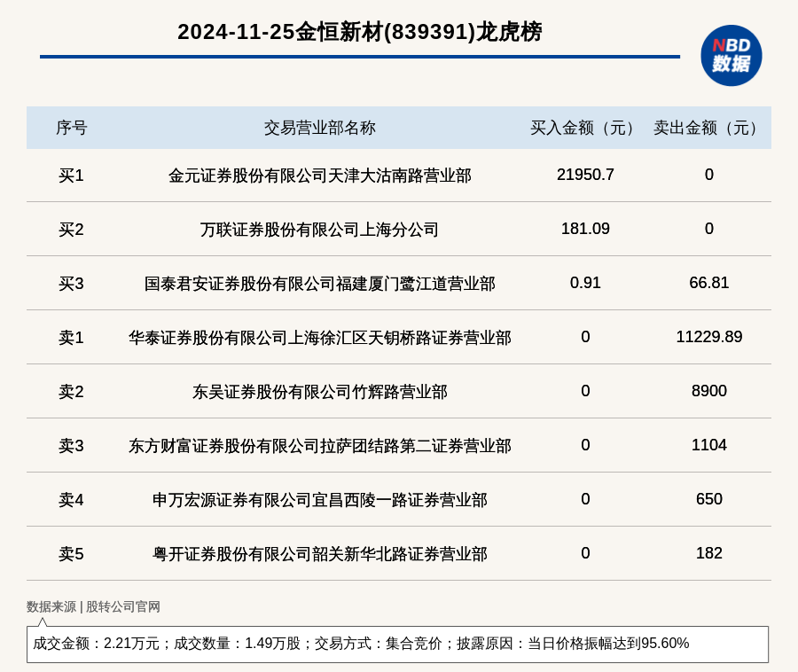Image resolution: width=798 pixels, height=672 pixels.
Task: Click the buy amount 0.91
Action: click(585, 282)
